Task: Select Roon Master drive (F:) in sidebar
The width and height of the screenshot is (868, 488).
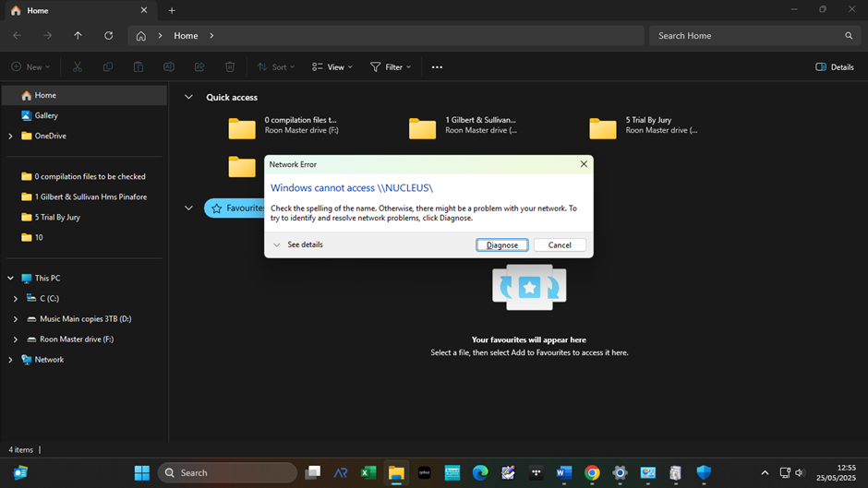Action: click(76, 339)
